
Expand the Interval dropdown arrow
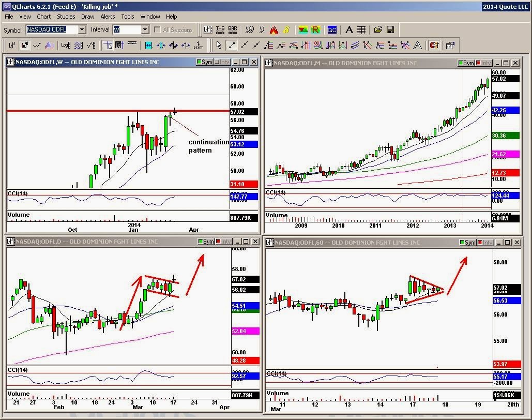[x=145, y=29]
